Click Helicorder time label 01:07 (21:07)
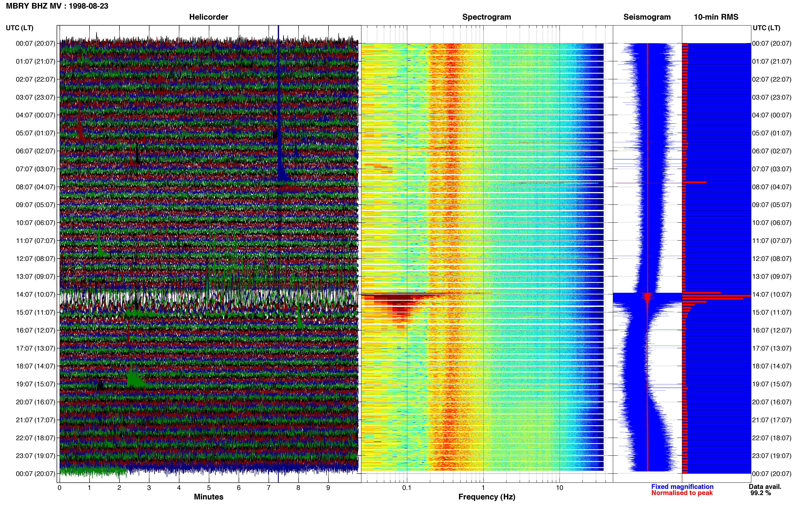The image size is (812, 508). point(36,61)
